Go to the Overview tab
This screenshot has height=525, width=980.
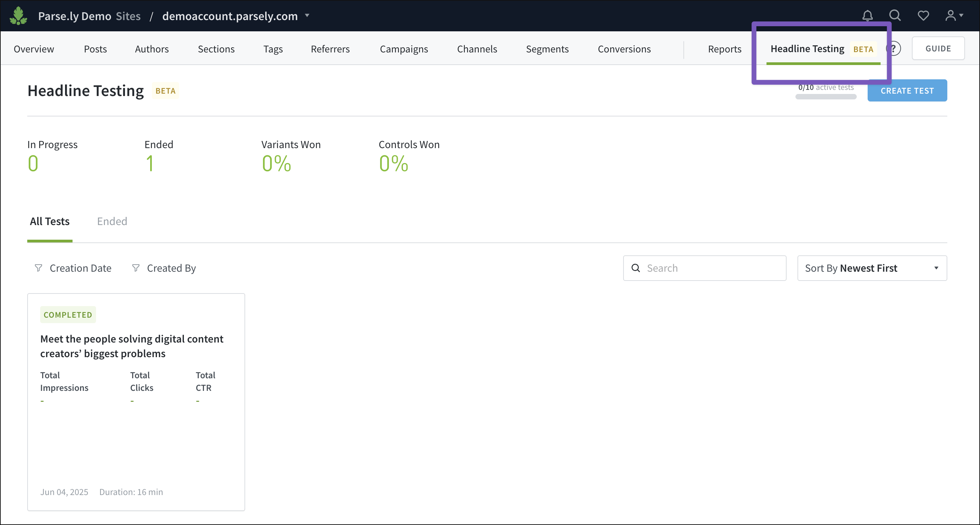pyautogui.click(x=34, y=49)
